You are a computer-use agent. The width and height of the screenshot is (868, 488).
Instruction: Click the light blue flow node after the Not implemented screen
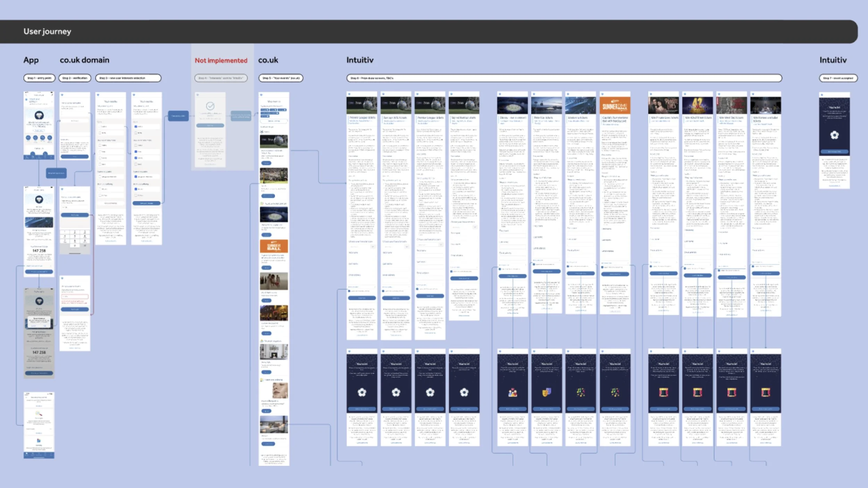[241, 116]
